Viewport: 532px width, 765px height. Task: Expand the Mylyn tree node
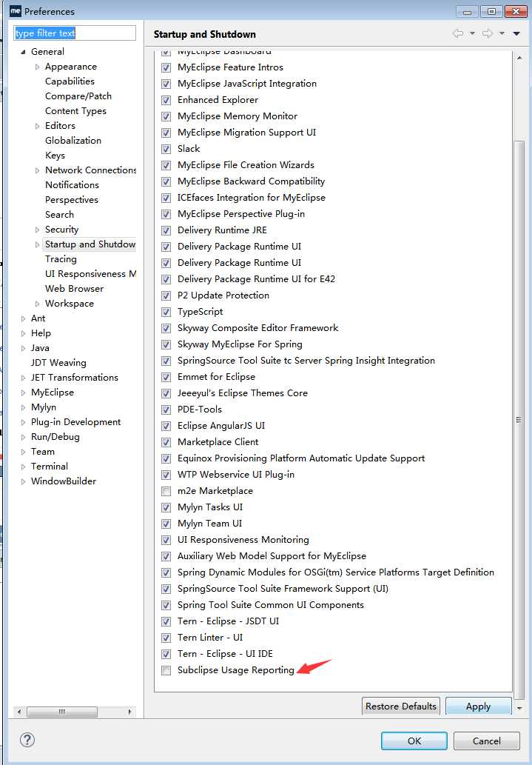(23, 407)
